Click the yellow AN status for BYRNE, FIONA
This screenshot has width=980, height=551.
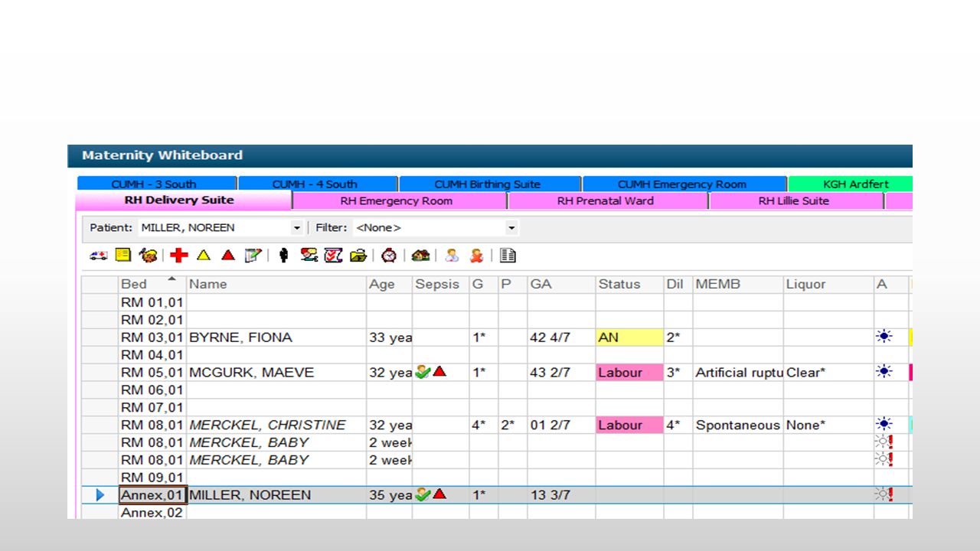[x=629, y=337]
